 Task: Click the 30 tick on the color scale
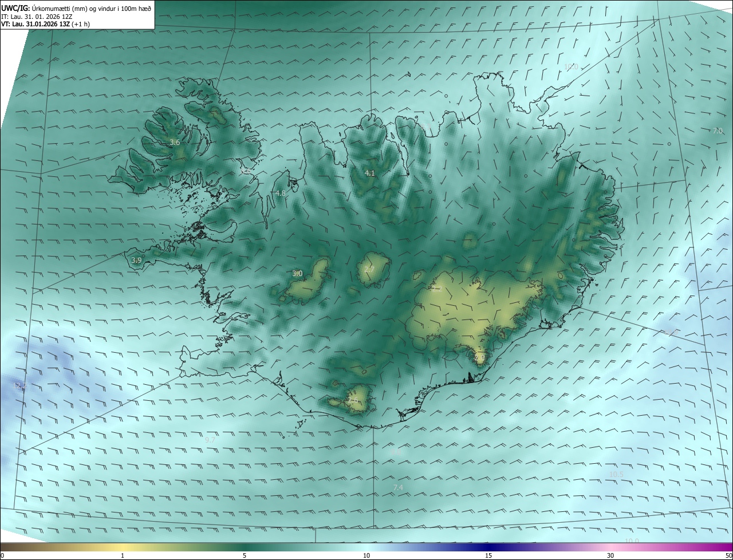coord(610,555)
